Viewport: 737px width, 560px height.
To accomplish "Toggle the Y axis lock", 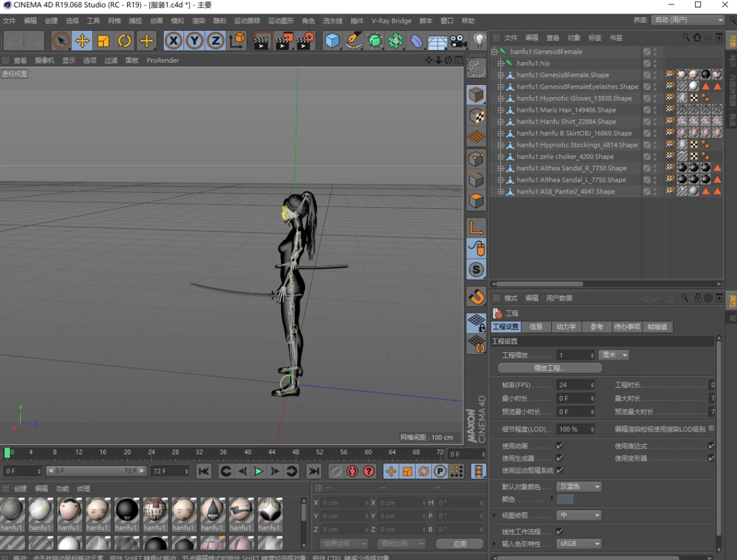I will click(194, 41).
